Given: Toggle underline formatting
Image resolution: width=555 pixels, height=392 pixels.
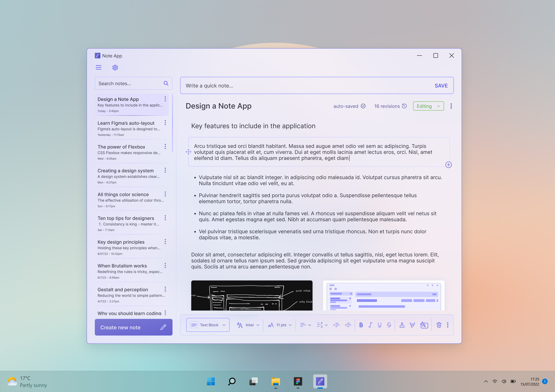Looking at the screenshot, I should (379, 325).
